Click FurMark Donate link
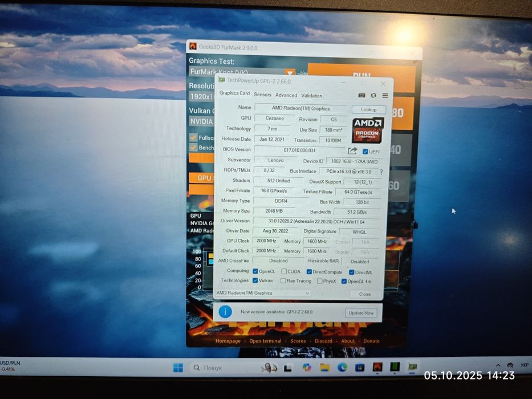532x399 pixels. [x=371, y=341]
